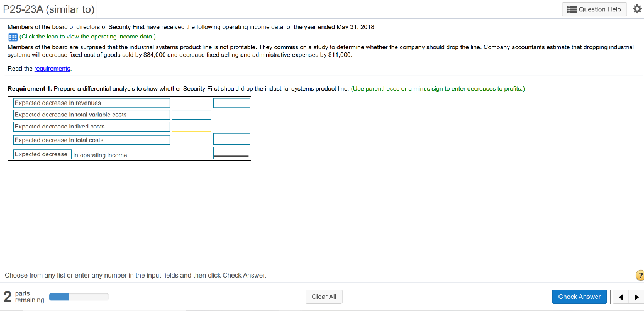
Task: Select the Expected decrease in total costs dropdown
Action: (x=92, y=140)
